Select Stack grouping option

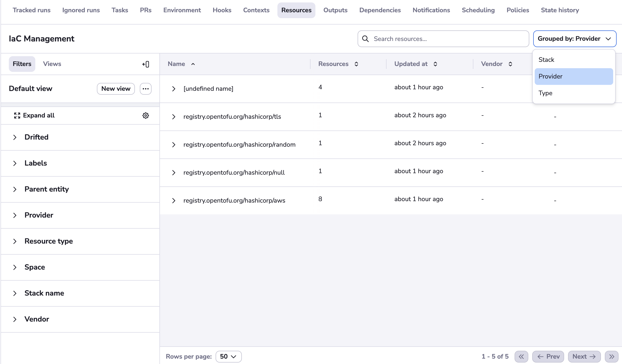point(546,60)
